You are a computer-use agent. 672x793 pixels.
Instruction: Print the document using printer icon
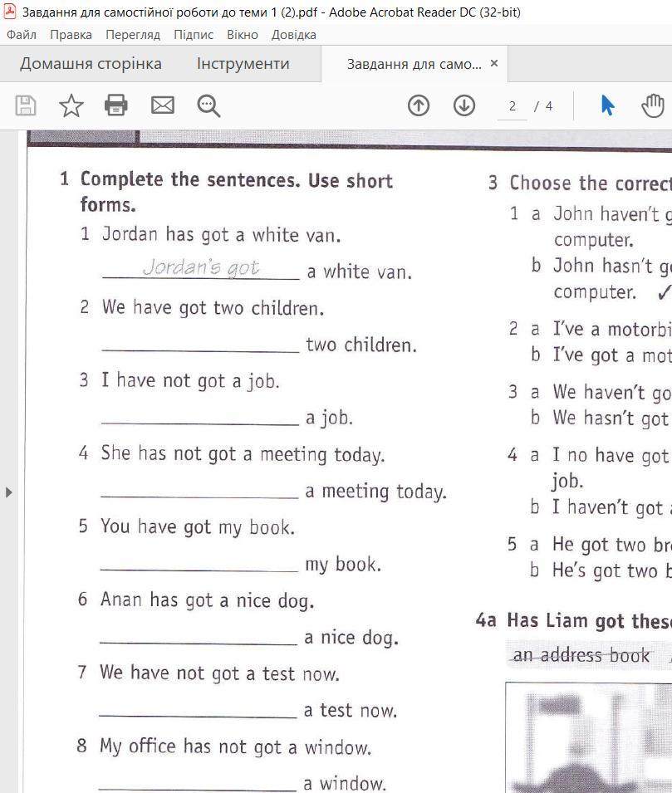(116, 105)
